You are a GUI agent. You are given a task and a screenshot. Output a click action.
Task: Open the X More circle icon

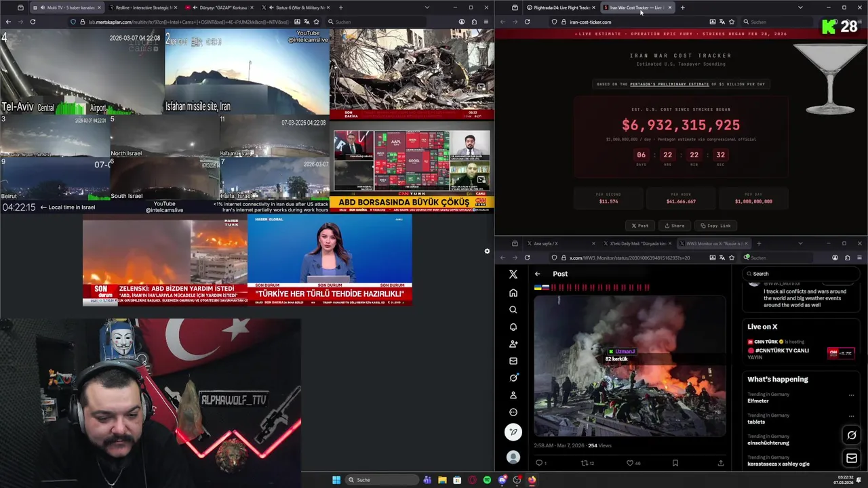pyautogui.click(x=513, y=412)
